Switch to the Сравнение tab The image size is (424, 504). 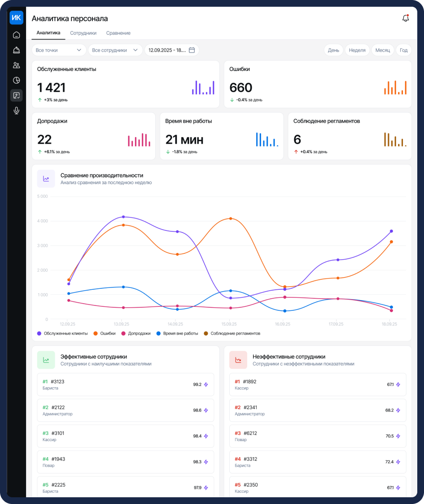point(118,33)
